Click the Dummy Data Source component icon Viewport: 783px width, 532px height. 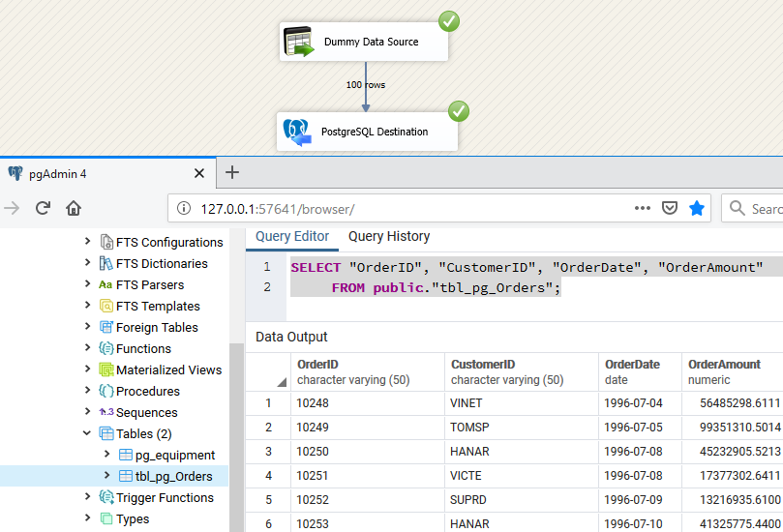[x=299, y=43]
